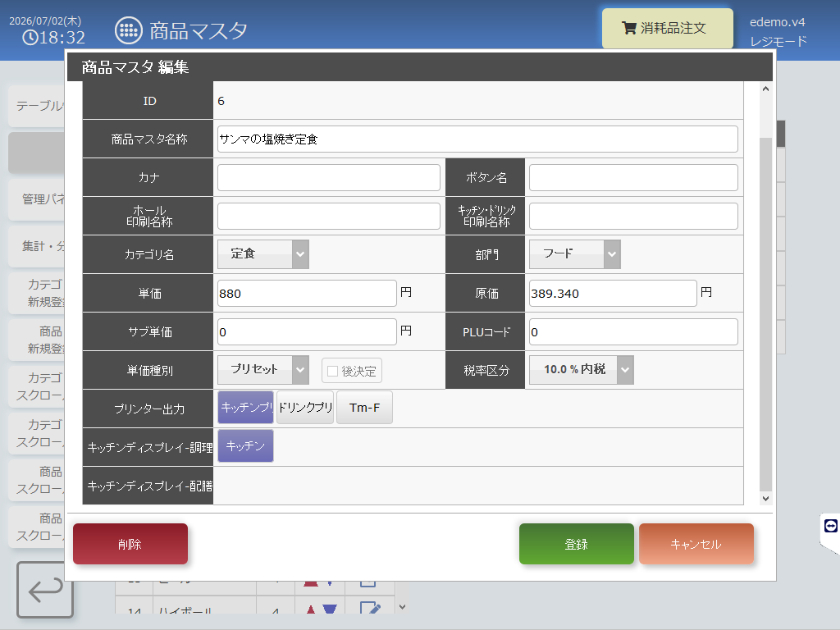This screenshot has width=840, height=630.
Task: Open カテゴ 新規登録 sidebar item
Action: coord(38,293)
